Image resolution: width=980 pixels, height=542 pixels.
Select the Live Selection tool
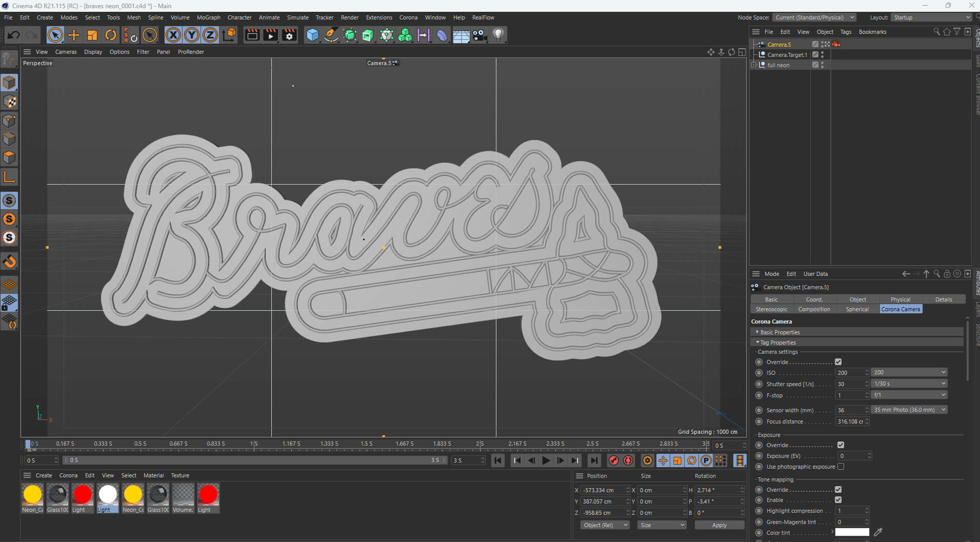[x=55, y=35]
